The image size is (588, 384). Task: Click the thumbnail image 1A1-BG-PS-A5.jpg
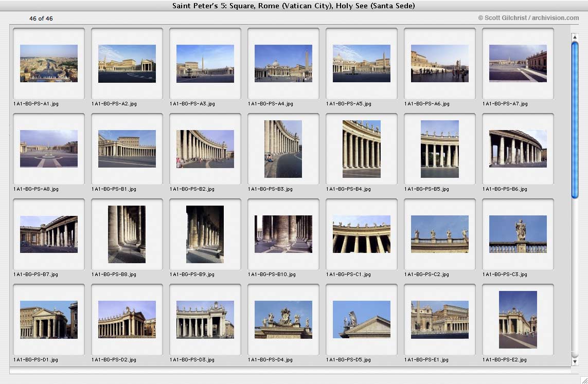tap(362, 63)
